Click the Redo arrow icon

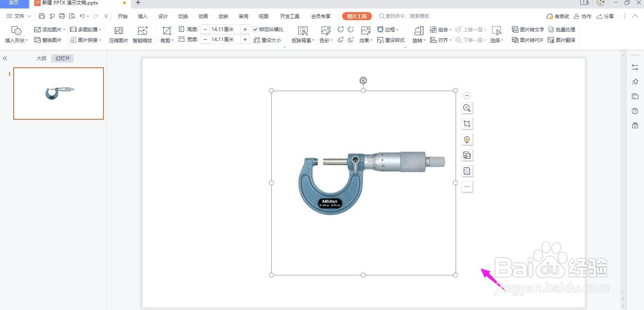pyautogui.click(x=95, y=16)
